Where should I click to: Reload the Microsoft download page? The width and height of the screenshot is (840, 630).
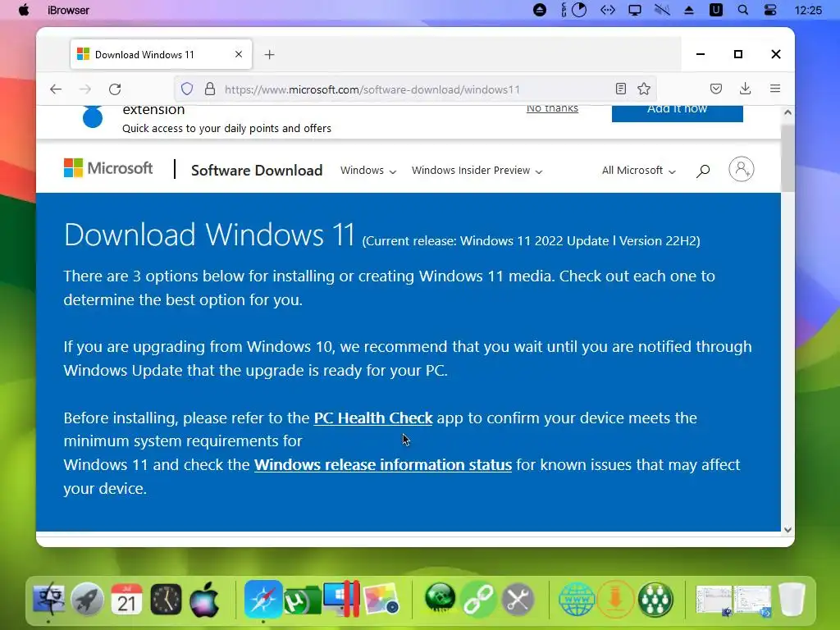[x=115, y=89]
